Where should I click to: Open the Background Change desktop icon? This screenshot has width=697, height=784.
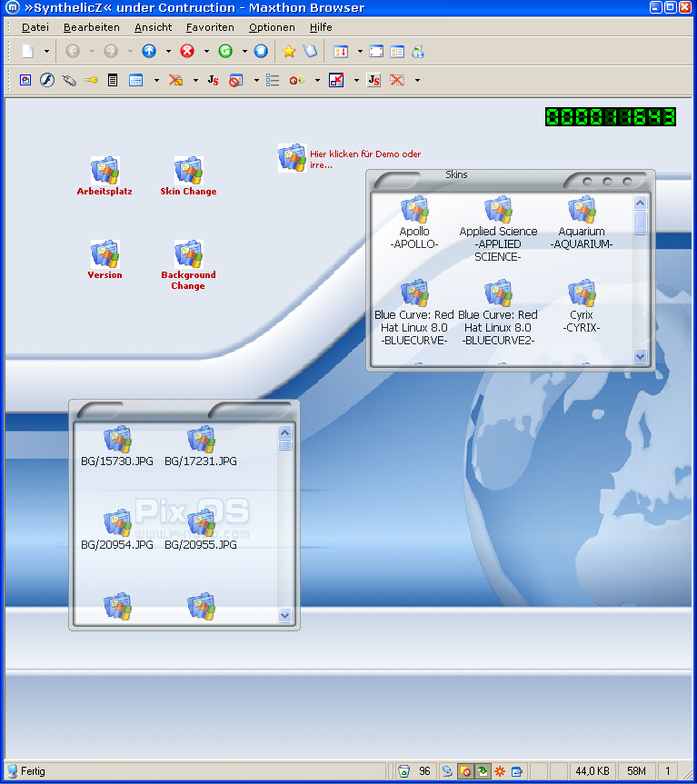(x=188, y=265)
